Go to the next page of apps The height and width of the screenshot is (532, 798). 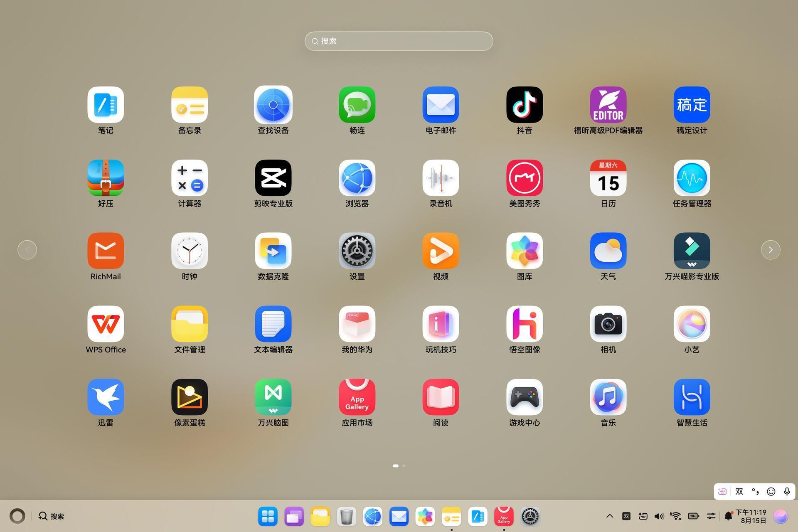click(x=771, y=250)
